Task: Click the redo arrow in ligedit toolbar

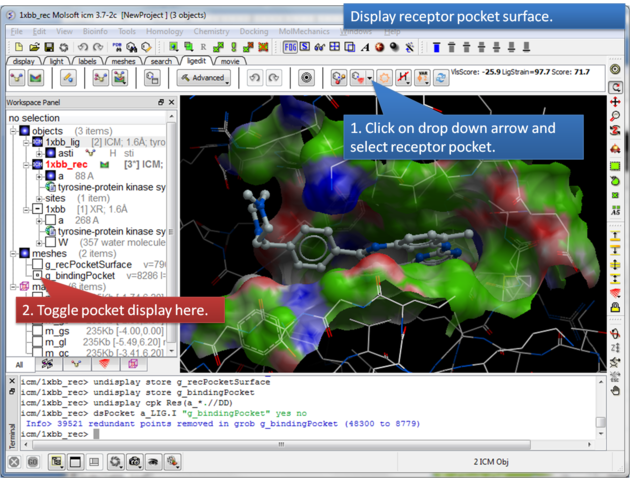Action: click(x=275, y=78)
